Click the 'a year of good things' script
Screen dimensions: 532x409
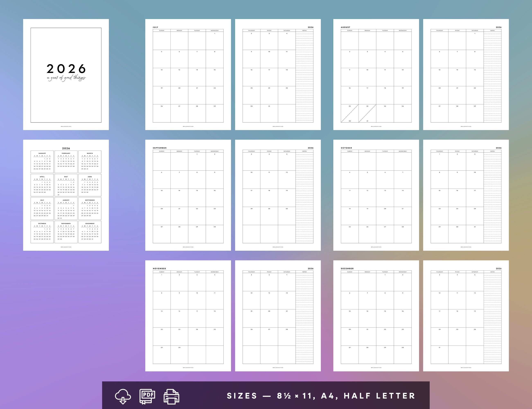pyautogui.click(x=66, y=78)
